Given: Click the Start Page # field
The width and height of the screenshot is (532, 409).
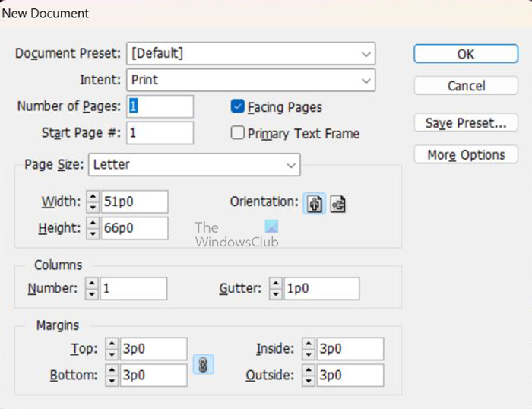Looking at the screenshot, I should coord(160,132).
